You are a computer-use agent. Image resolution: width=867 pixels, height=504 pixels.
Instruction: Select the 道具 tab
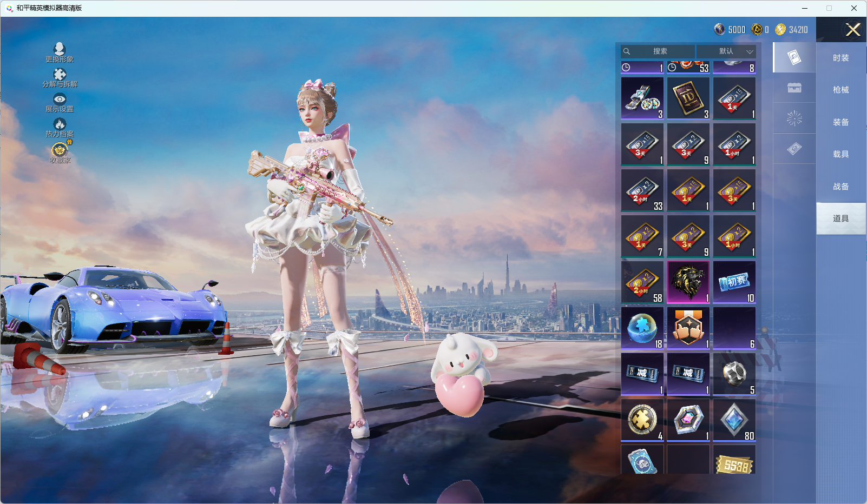click(841, 218)
